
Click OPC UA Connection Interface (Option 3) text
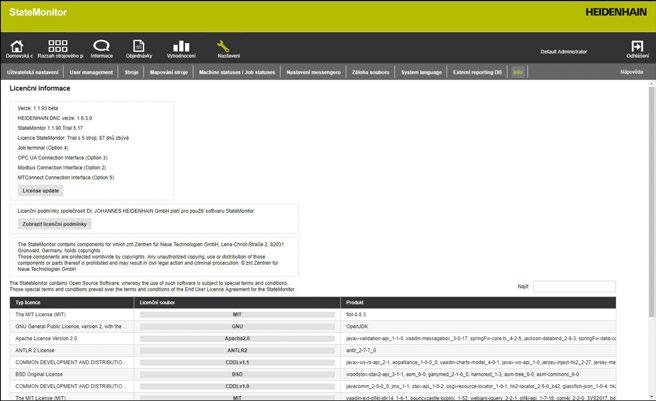coord(62,158)
